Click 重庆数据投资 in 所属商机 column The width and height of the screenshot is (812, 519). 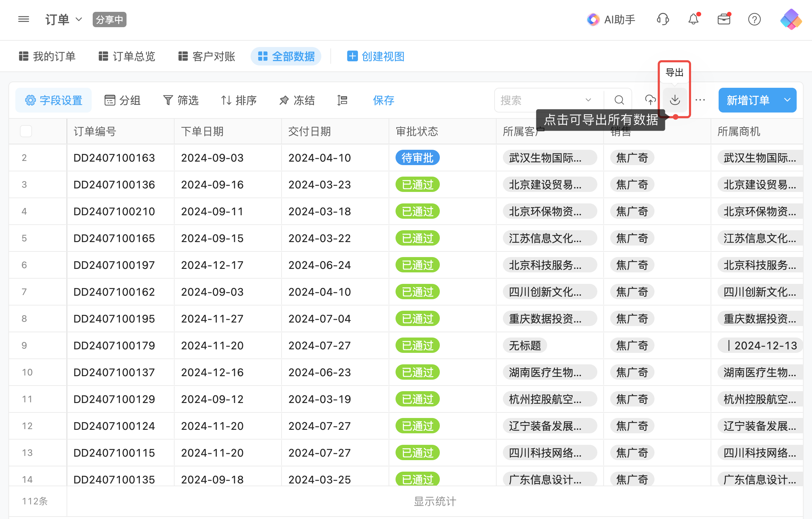[x=760, y=319]
